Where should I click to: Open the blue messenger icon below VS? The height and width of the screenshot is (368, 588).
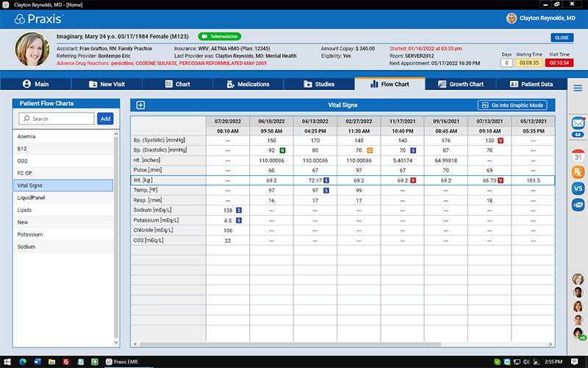pos(578,205)
